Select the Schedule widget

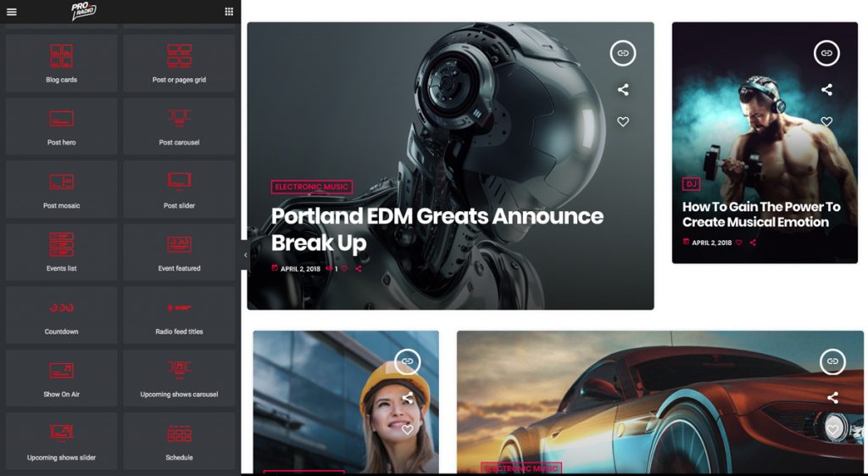(179, 440)
